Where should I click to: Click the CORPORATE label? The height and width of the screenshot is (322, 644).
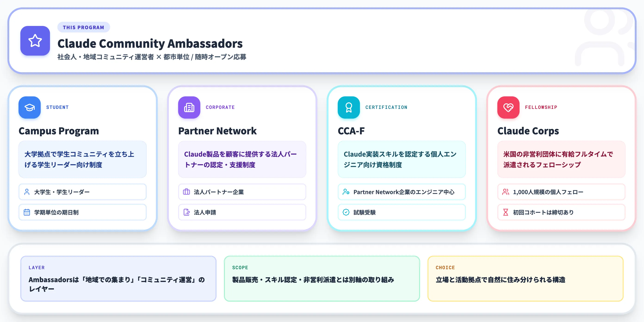(x=220, y=107)
